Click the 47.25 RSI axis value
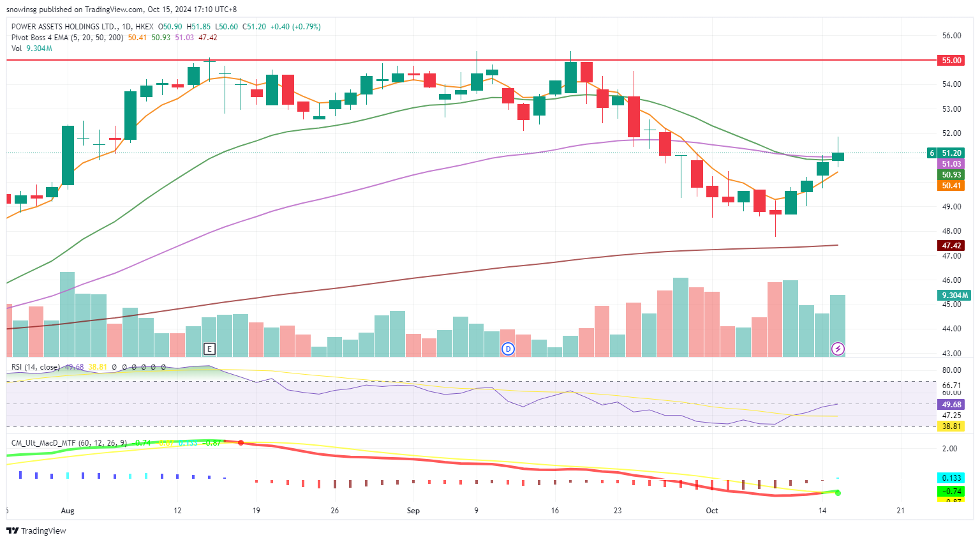Viewport: 980px width, 542px height. pos(951,416)
